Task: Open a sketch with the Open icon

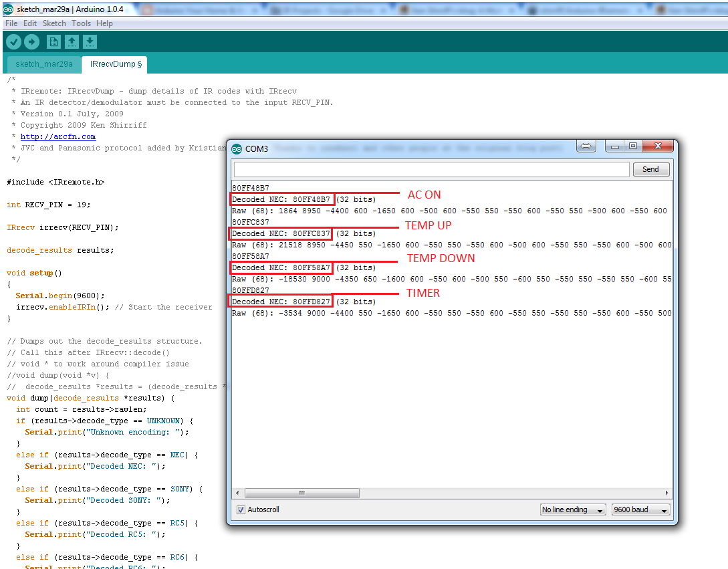Action: (x=72, y=42)
